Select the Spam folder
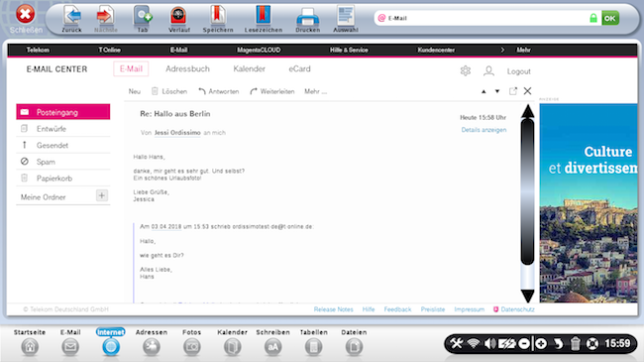The image size is (644, 362). 63,162
